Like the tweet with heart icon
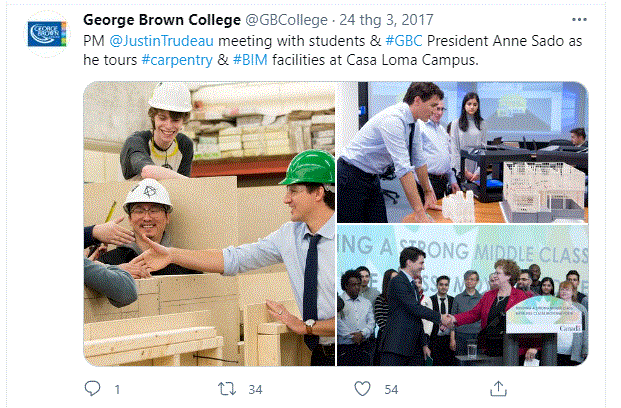This screenshot has height=408, width=621. point(362,388)
